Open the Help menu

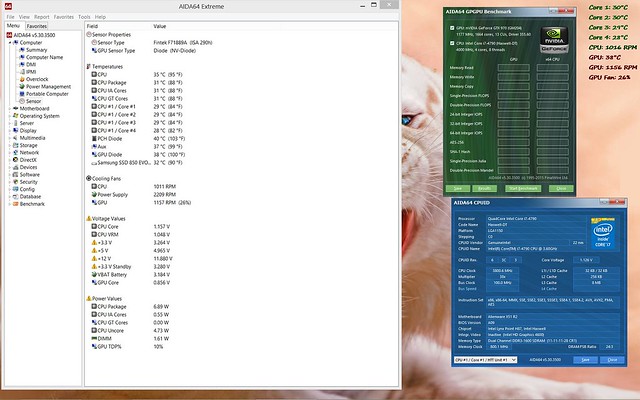(100, 17)
